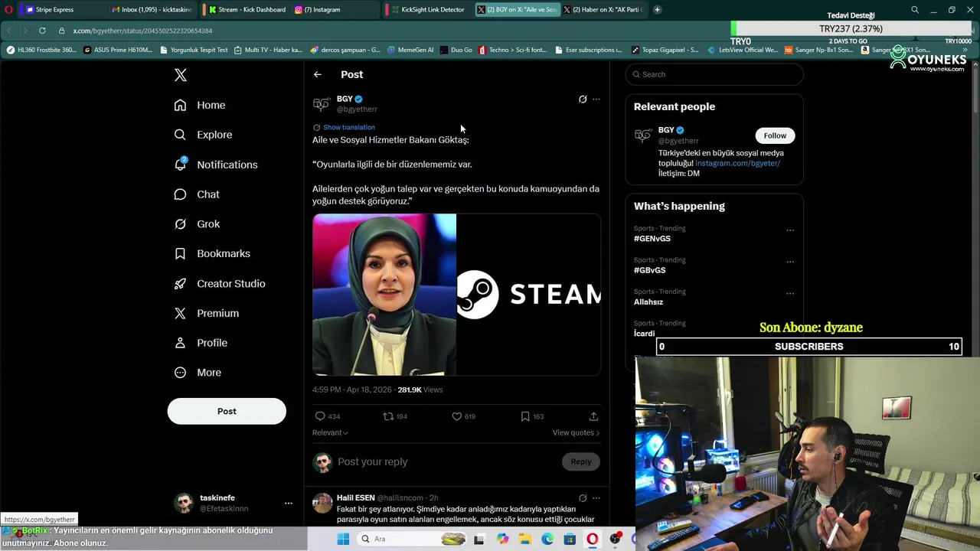The height and width of the screenshot is (551, 980).
Task: Open the Premium page
Action: [206, 313]
